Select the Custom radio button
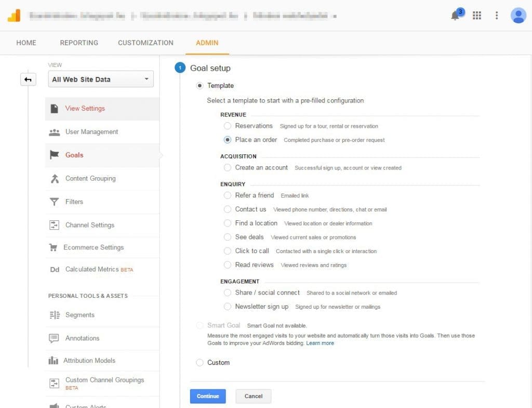Screen dimensions: 532x408 tap(199, 362)
